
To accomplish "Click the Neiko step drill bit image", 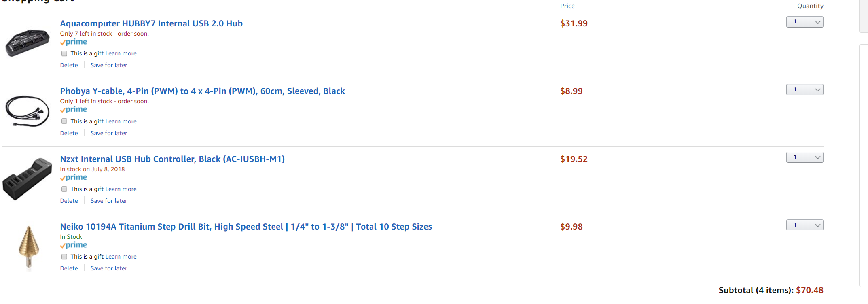I will coord(29,247).
